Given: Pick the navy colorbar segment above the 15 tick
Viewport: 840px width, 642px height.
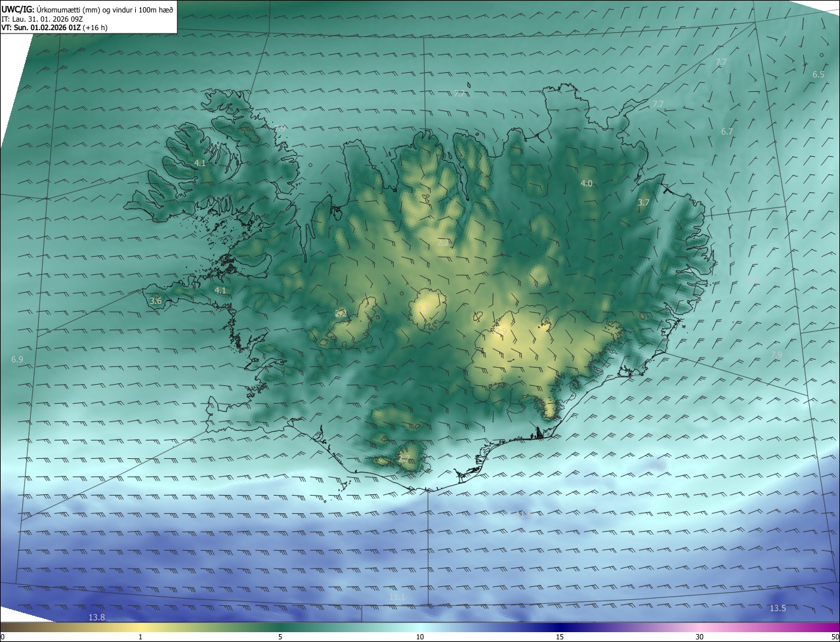Looking at the screenshot, I should (x=560, y=627).
